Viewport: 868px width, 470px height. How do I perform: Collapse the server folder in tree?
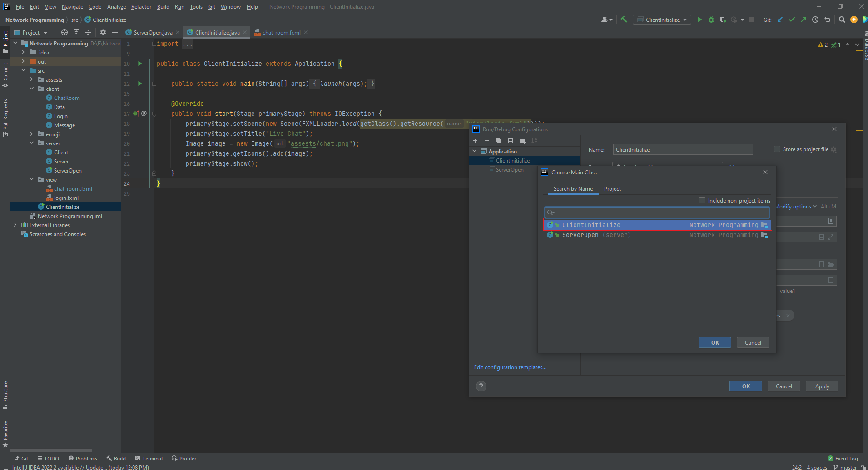pyautogui.click(x=31, y=143)
